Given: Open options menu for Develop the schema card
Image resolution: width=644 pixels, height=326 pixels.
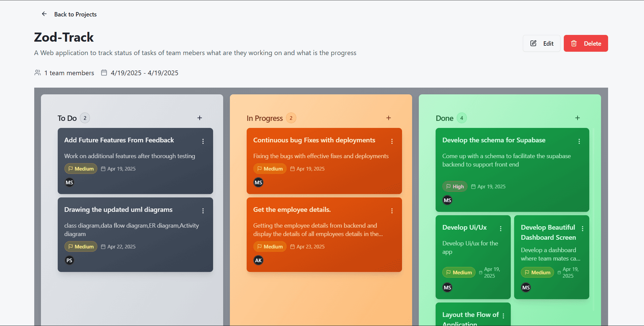Looking at the screenshot, I should [x=579, y=141].
